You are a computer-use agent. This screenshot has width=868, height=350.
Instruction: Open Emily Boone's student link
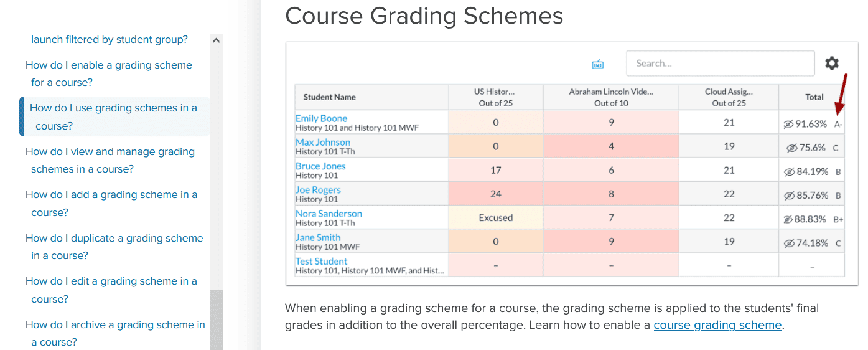coord(321,118)
